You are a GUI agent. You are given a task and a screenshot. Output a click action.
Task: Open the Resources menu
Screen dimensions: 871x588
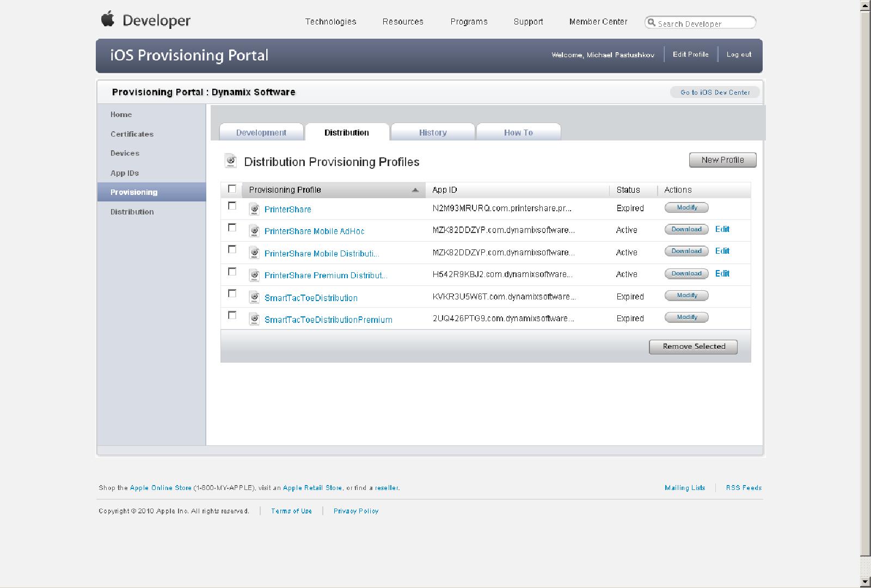pos(403,22)
